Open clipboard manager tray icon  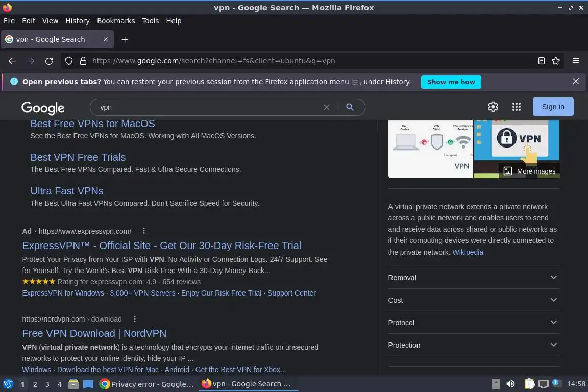(529, 384)
